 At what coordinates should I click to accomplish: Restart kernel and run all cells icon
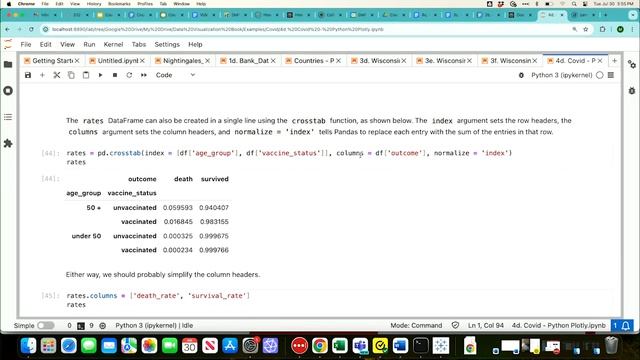(144, 75)
